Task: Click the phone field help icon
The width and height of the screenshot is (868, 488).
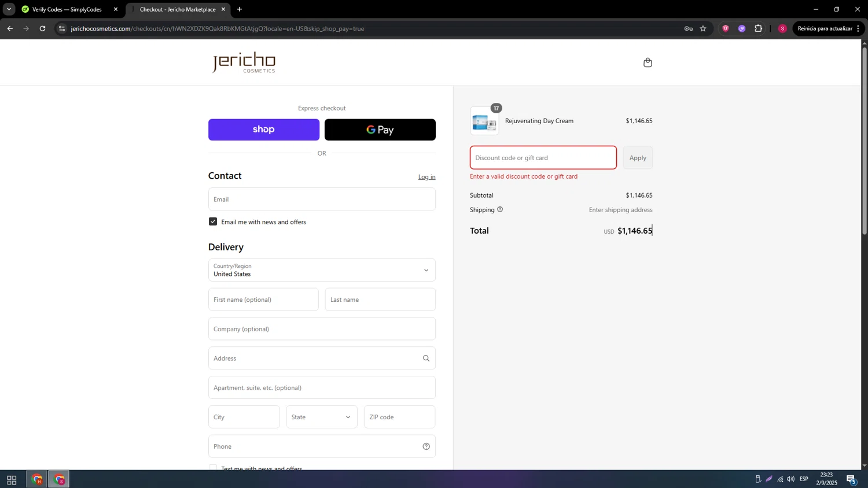Action: click(426, 446)
